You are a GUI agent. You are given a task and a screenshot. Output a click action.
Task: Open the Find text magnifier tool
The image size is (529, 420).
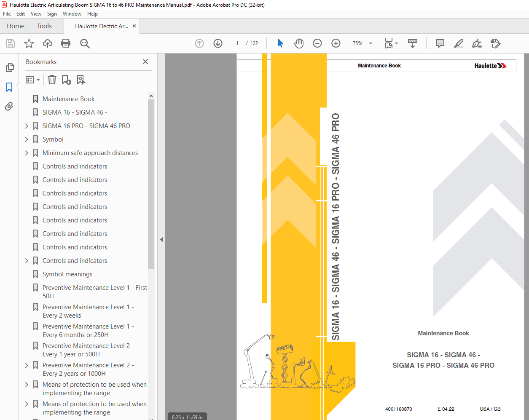point(85,43)
